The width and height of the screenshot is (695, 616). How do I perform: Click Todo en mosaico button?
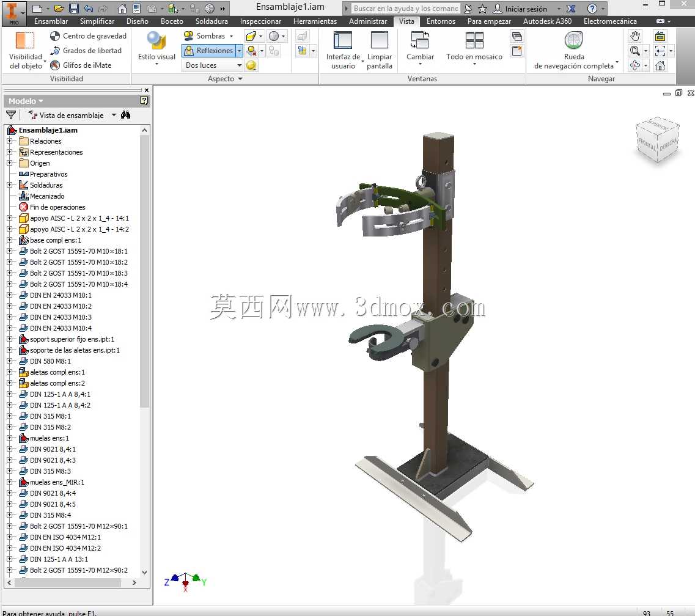(x=474, y=48)
